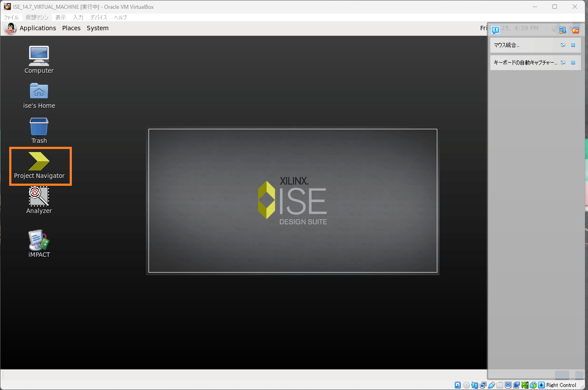Viewport: 588px width, 390px height.
Task: Disable future キーボードの自動キャプチャー messages icon
Action: [563, 63]
